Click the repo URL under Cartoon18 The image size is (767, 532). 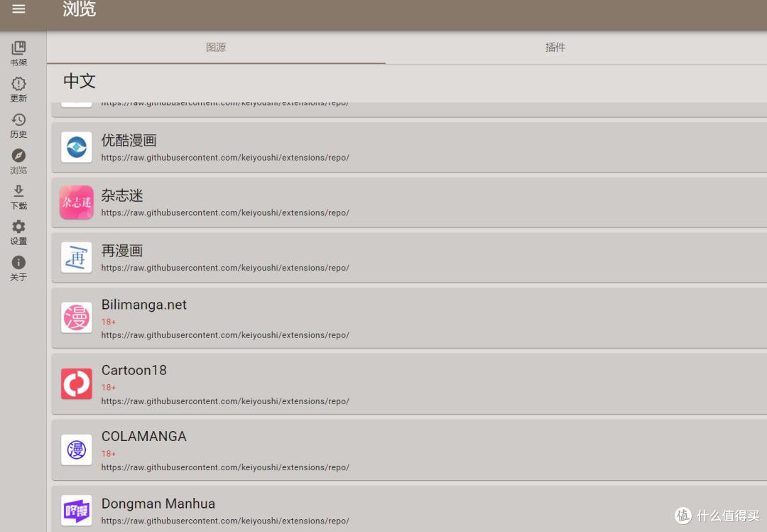click(x=225, y=401)
